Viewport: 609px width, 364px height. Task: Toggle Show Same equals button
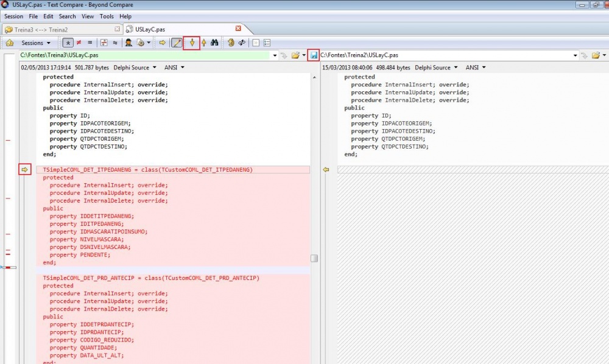[90, 43]
